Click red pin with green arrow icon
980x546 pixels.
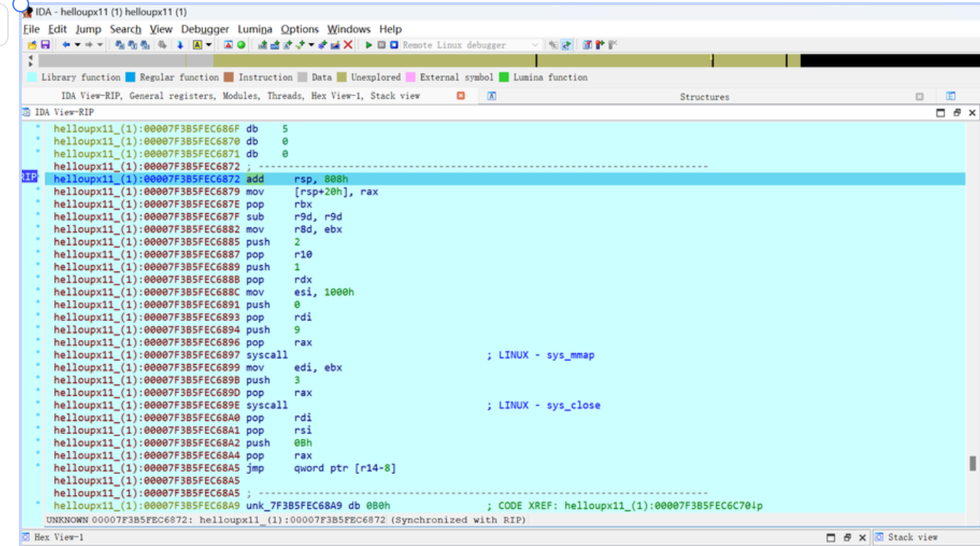click(599, 45)
